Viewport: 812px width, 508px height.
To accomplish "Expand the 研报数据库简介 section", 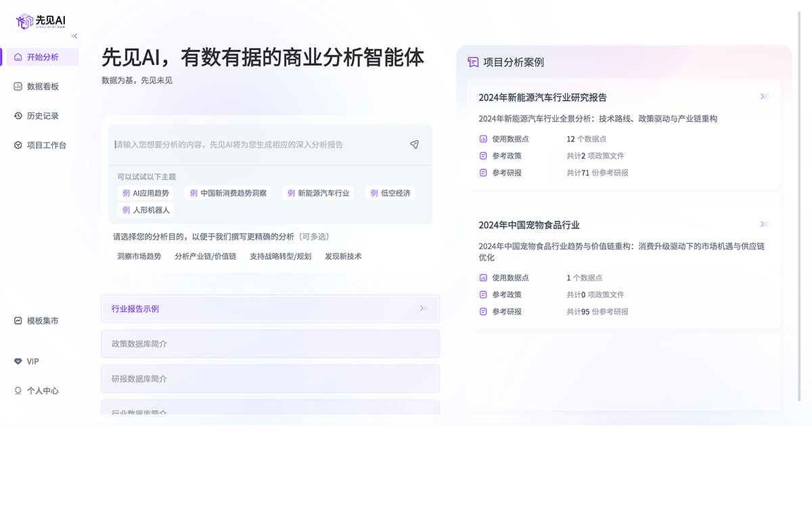I will point(270,379).
